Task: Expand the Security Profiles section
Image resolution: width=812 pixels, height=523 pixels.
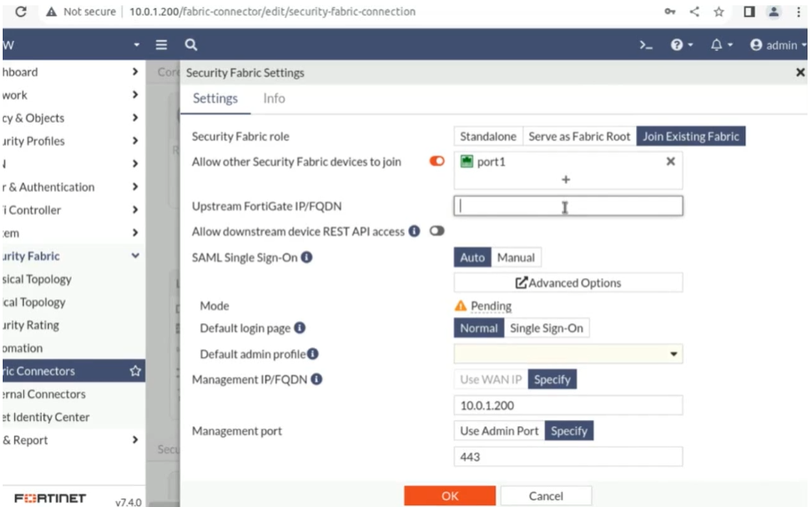Action: point(135,140)
